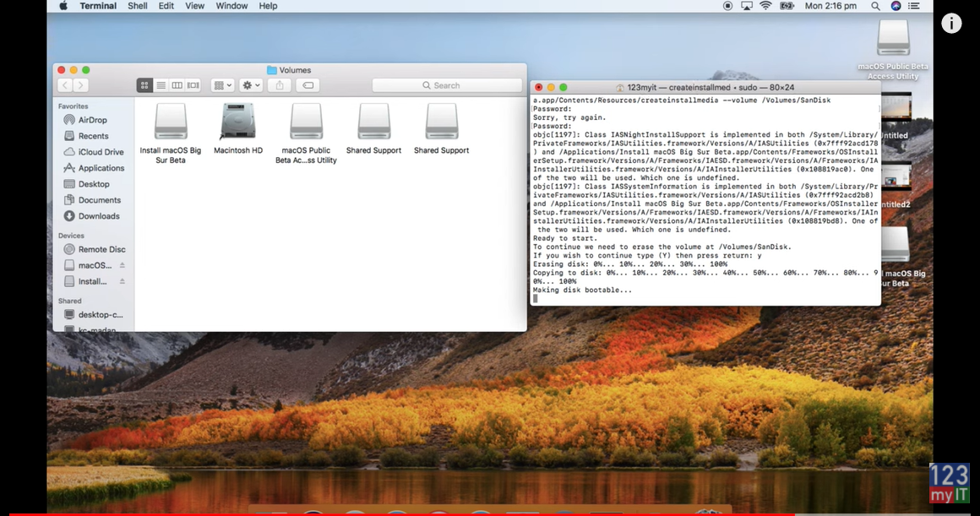Click the Finder Search field
This screenshot has height=516, width=980.
[x=447, y=85]
